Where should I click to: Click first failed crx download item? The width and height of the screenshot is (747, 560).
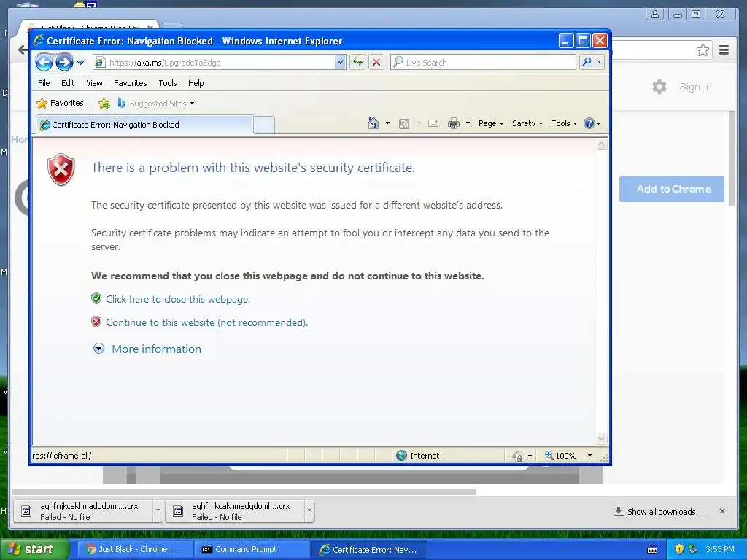(x=82, y=511)
